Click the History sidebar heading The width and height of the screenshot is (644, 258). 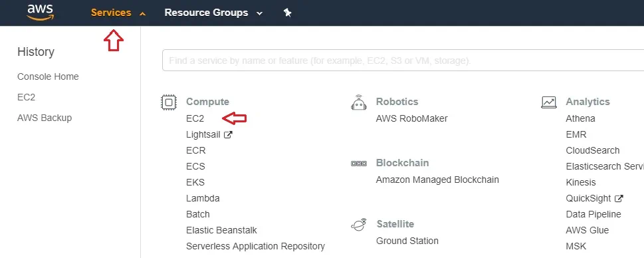point(36,52)
